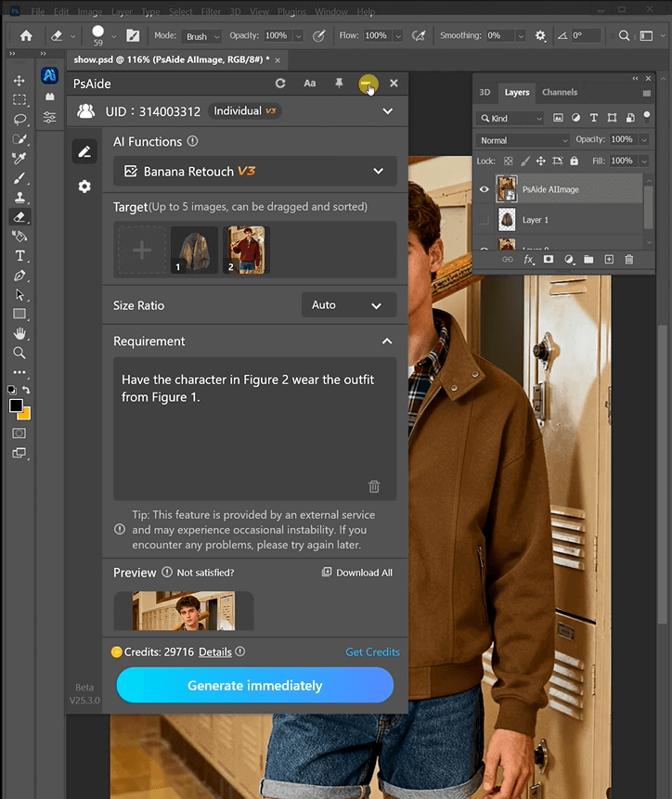Clear requirement text with trash icon

point(374,486)
